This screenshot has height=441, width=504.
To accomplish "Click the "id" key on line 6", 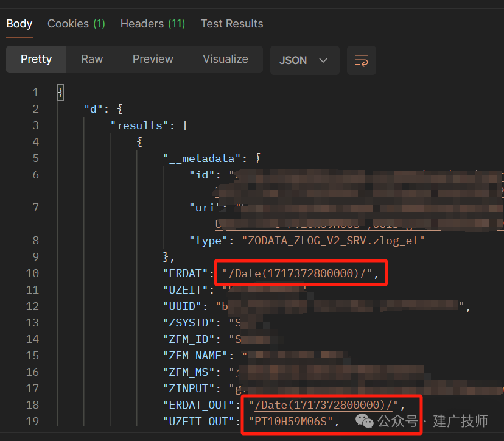I will pos(202,175).
